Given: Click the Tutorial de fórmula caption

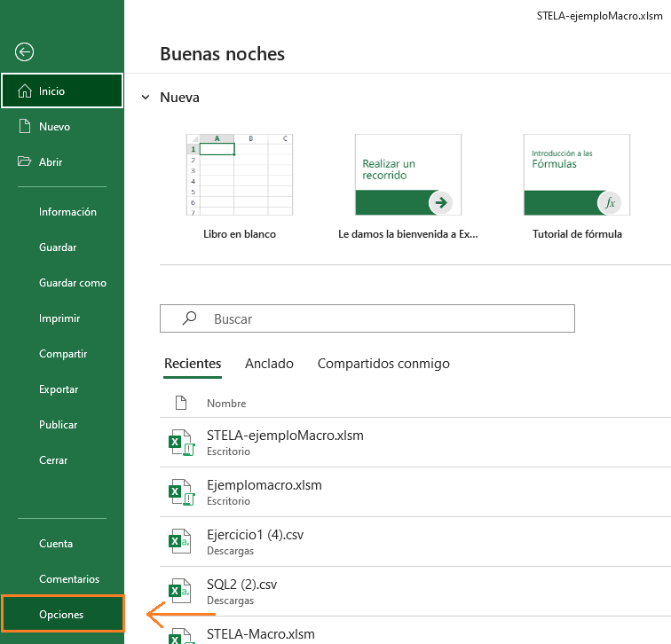Looking at the screenshot, I should (577, 234).
